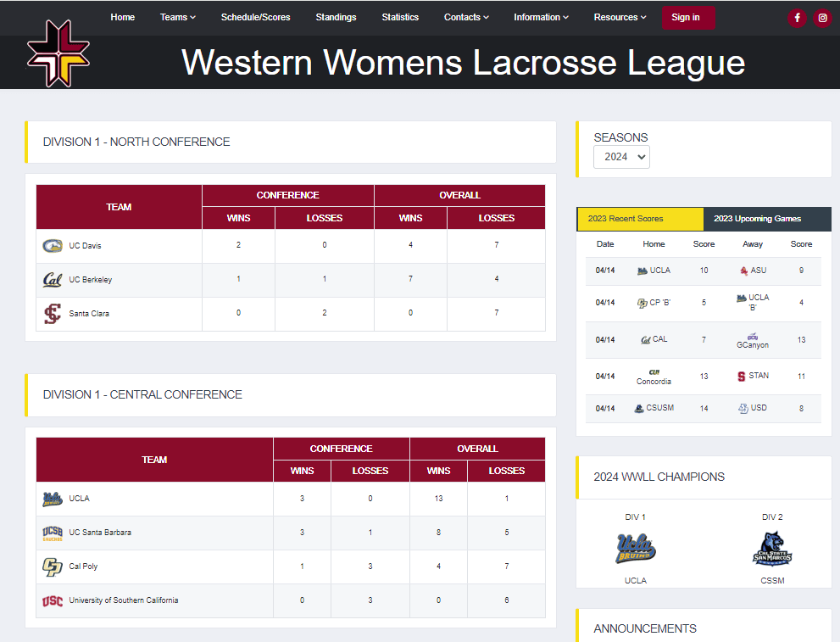Open the UC Davis team link
The height and width of the screenshot is (642, 840).
point(85,245)
